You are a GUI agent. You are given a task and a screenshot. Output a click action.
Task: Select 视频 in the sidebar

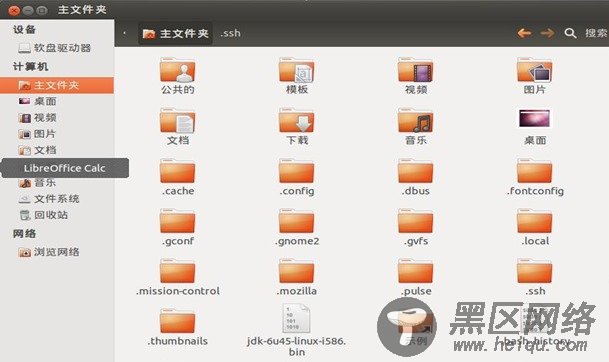[x=57, y=118]
